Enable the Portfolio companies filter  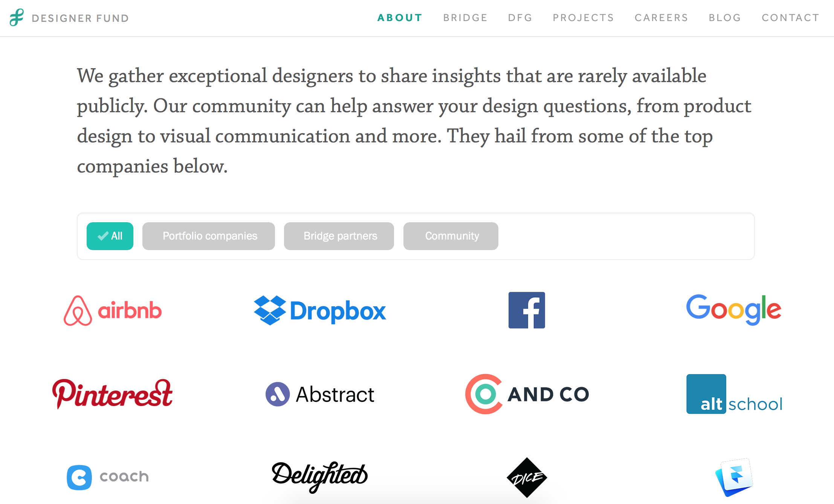point(209,236)
